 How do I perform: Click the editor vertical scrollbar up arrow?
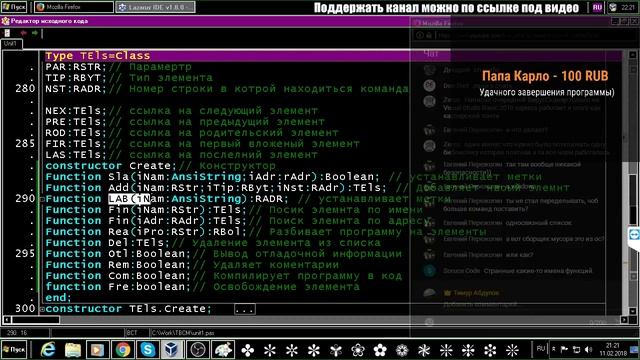[633, 54]
